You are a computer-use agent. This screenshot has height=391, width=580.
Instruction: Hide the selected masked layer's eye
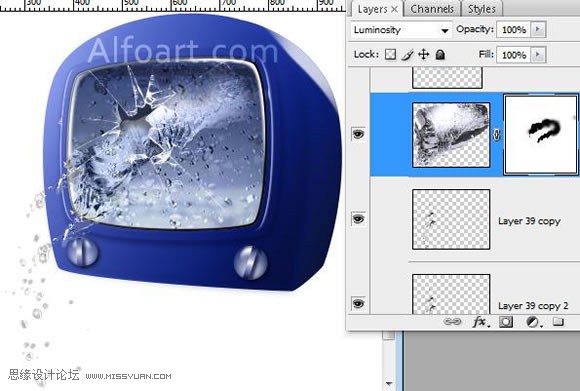pos(358,134)
